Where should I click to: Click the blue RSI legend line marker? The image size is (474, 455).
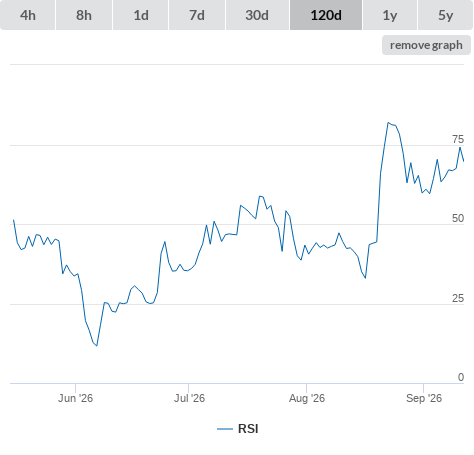(x=225, y=429)
